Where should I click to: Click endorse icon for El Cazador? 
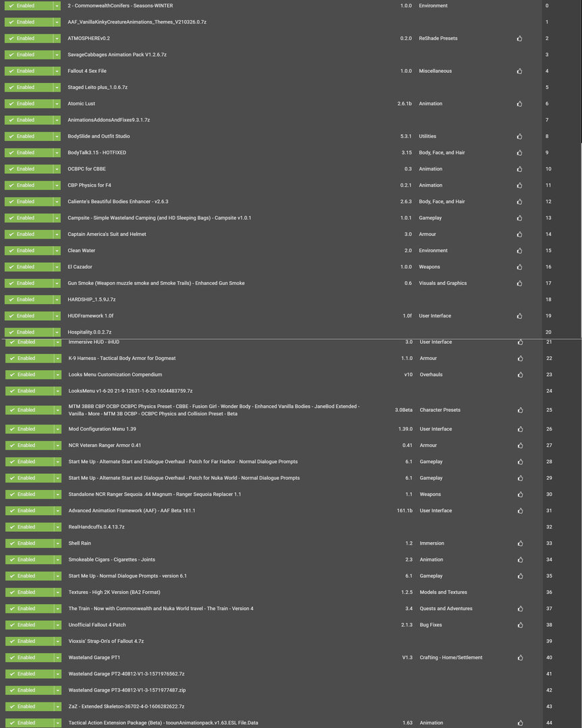(519, 267)
